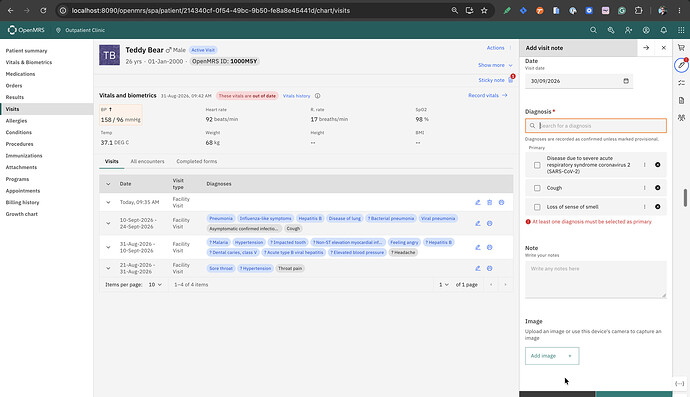The height and width of the screenshot is (397, 690).
Task: Expand patient details with Show more
Action: [x=495, y=65]
